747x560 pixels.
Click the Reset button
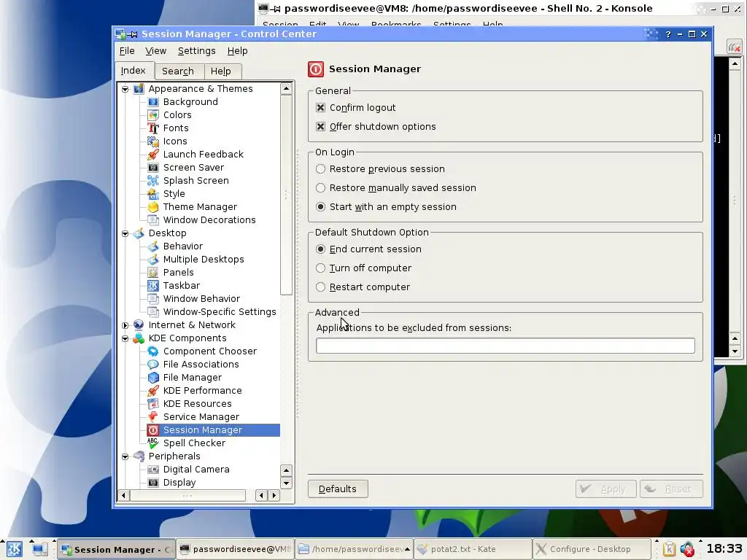point(671,489)
